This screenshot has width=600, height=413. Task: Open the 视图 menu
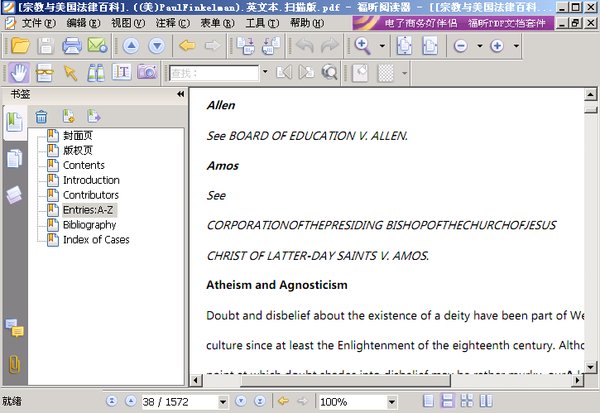pyautogui.click(x=128, y=23)
